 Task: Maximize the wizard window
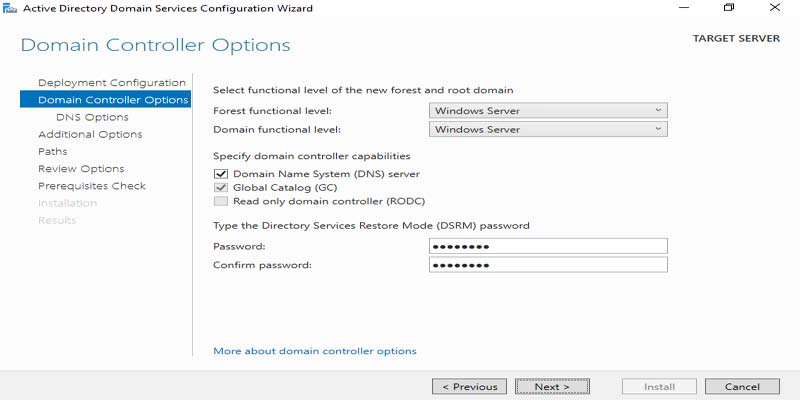(x=729, y=8)
